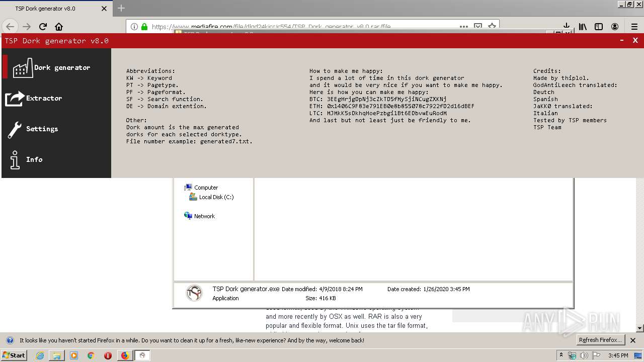
Task: Click the 'DE -> Domain extention.' line
Action: (167, 106)
